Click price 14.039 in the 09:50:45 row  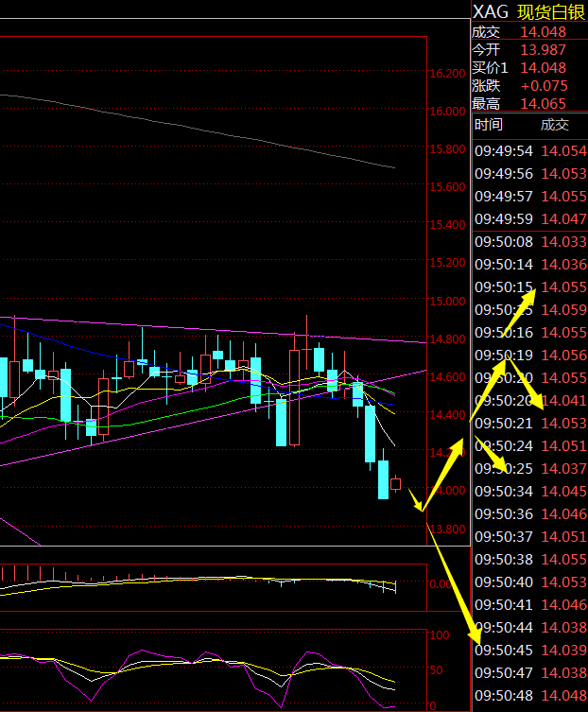coord(564,651)
